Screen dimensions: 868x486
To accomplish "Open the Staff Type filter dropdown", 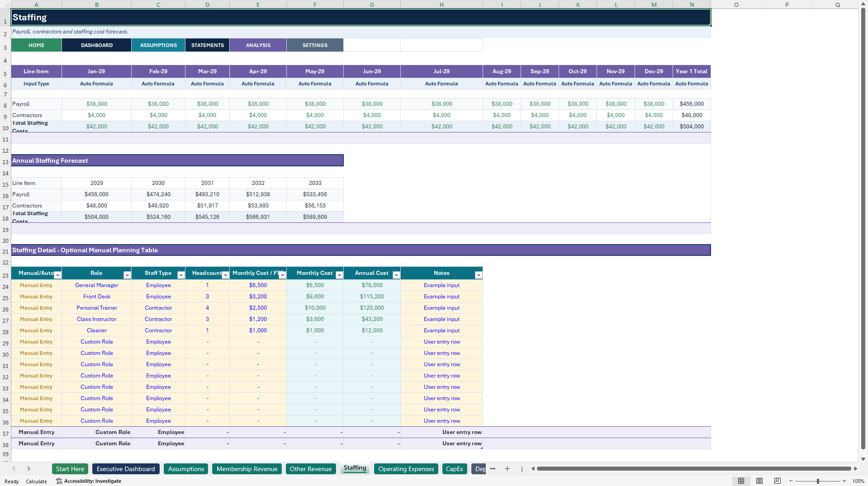I will pyautogui.click(x=181, y=275).
